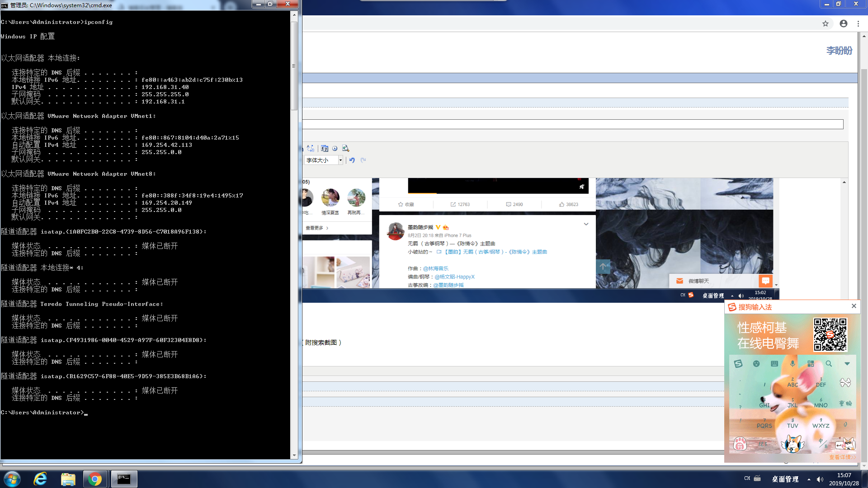This screenshot has height=488, width=868.
Task: Click the redo arrow in editor toolbar
Action: point(363,160)
